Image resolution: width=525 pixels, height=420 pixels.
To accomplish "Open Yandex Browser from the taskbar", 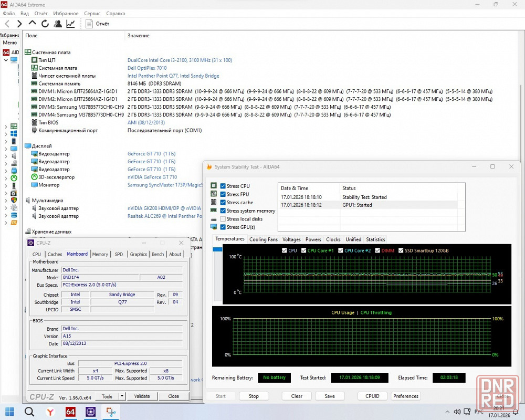I will (50, 412).
